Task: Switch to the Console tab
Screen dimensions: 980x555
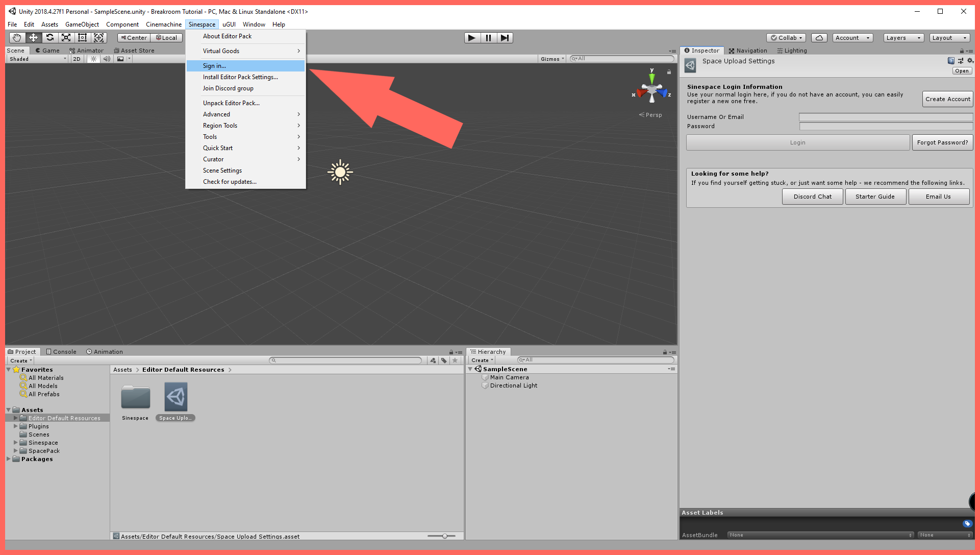Action: tap(61, 352)
